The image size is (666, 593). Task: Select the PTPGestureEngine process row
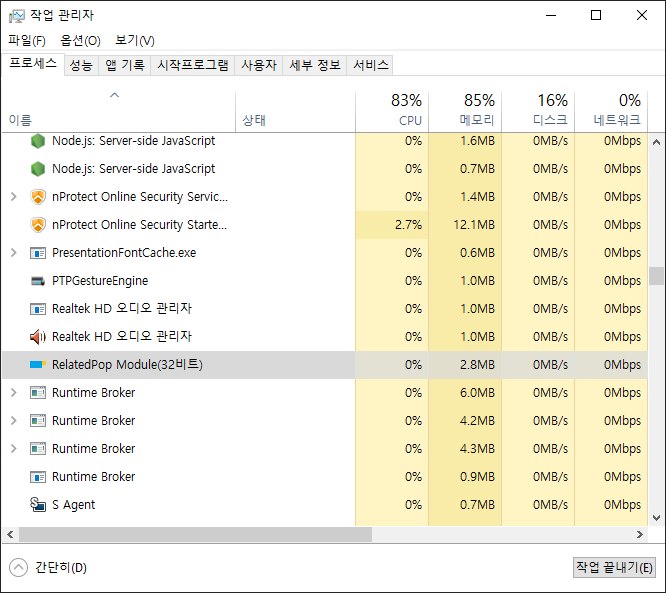coord(325,281)
